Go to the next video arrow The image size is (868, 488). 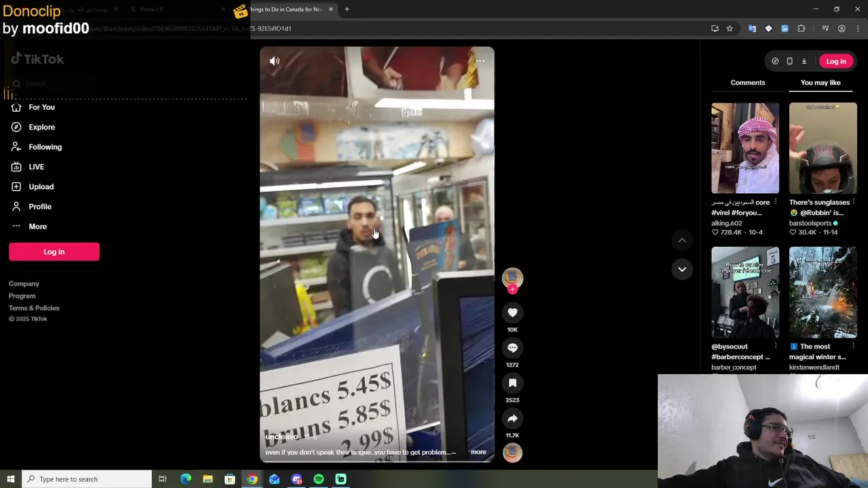[x=682, y=269]
